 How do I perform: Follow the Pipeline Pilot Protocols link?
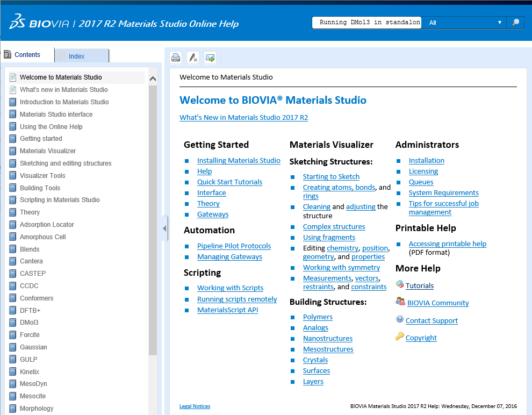(x=234, y=246)
